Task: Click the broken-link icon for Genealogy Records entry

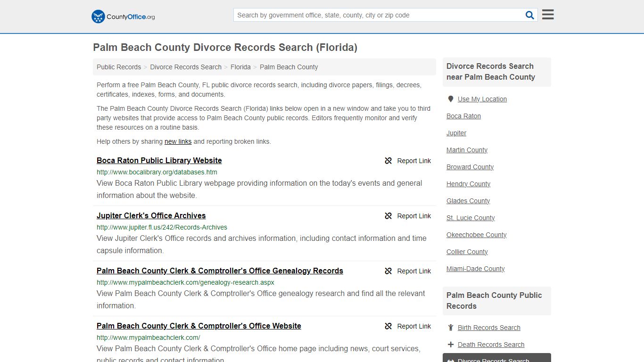Action: [x=388, y=271]
